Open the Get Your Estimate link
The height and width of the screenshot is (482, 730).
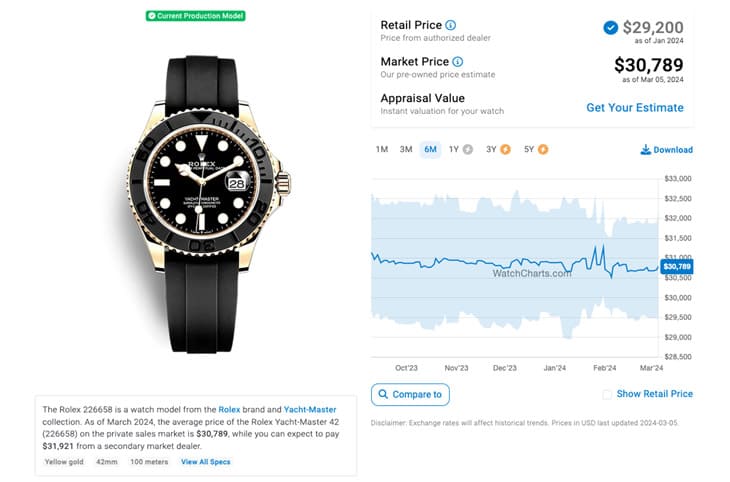[635, 108]
